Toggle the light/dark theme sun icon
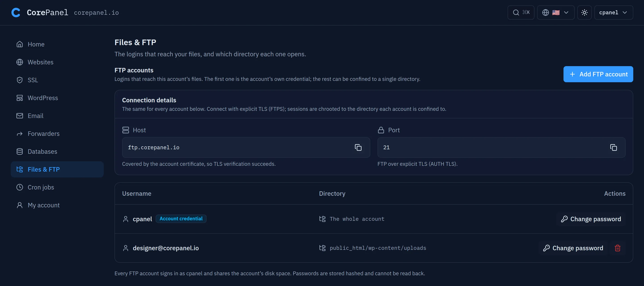644x286 pixels. coord(584,13)
